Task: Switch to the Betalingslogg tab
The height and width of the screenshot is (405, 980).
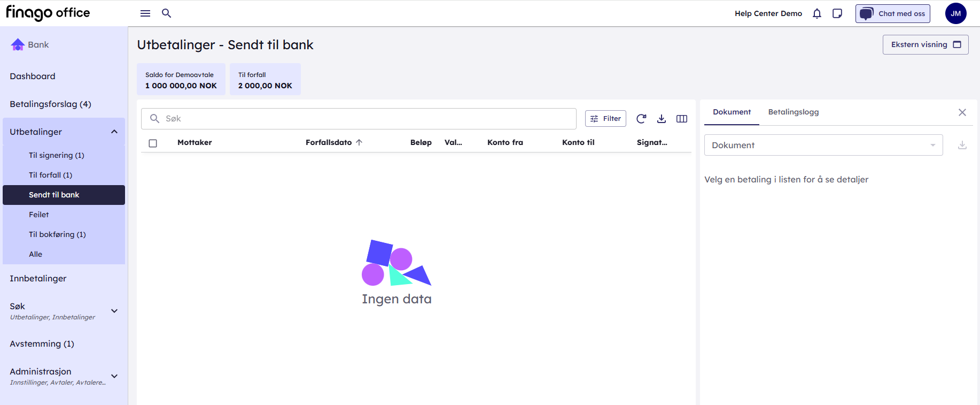Action: point(793,112)
